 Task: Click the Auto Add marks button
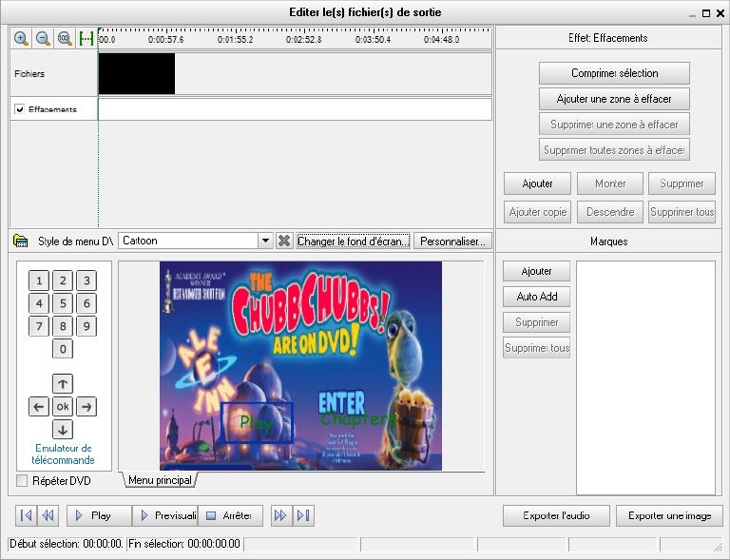coord(536,297)
